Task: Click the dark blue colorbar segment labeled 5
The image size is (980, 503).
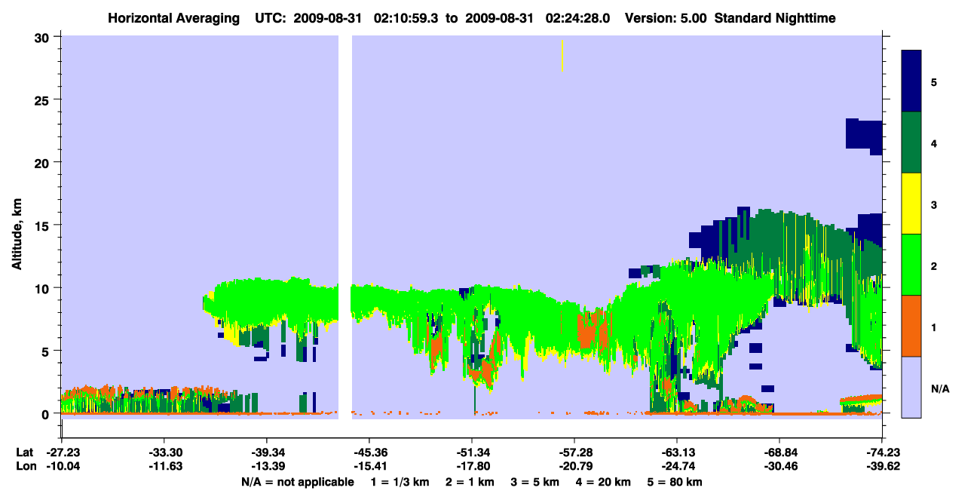Action: pyautogui.click(x=911, y=81)
